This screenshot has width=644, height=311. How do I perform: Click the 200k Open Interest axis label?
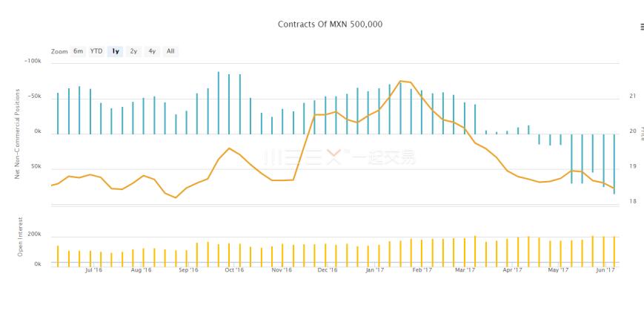[34, 234]
